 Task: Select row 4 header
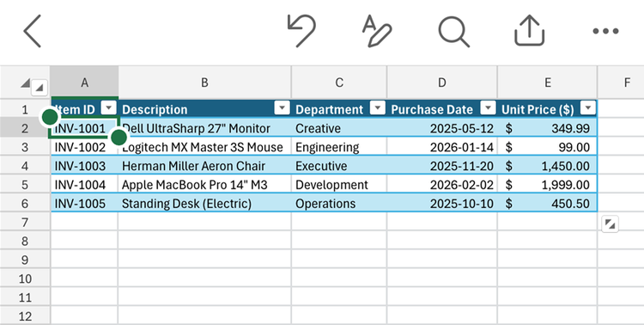[25, 166]
